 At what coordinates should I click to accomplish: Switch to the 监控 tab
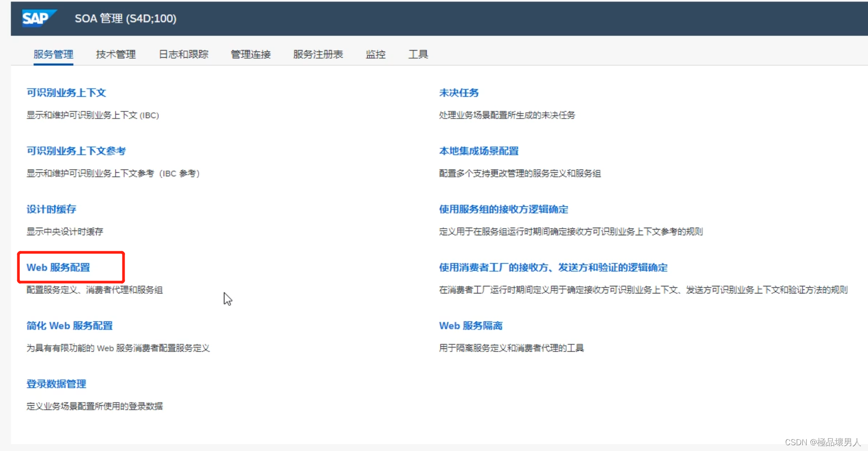pyautogui.click(x=376, y=54)
